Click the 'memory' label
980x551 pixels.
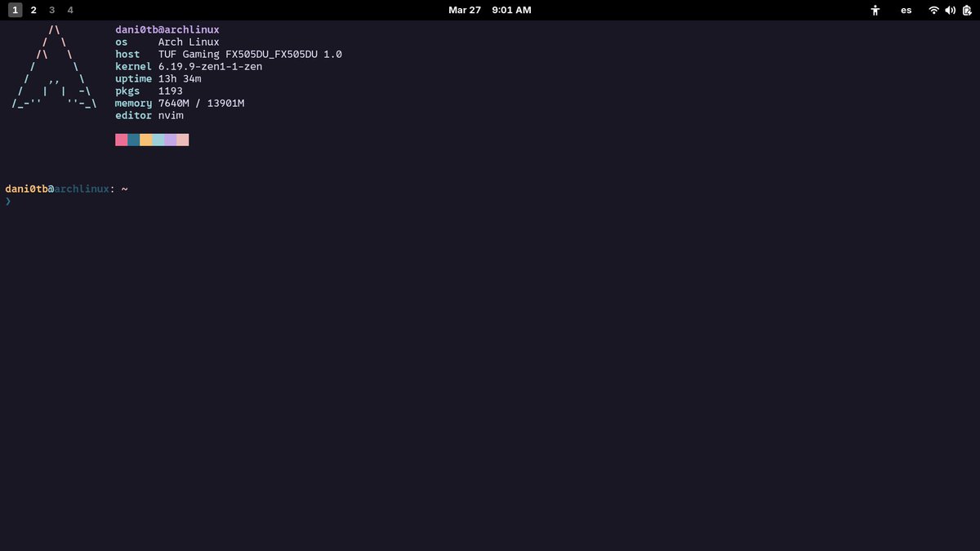tap(133, 103)
